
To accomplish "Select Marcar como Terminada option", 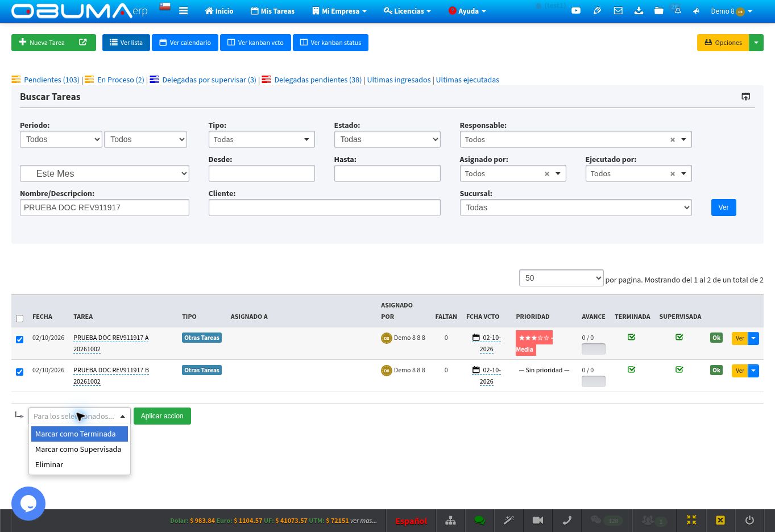I will point(80,434).
